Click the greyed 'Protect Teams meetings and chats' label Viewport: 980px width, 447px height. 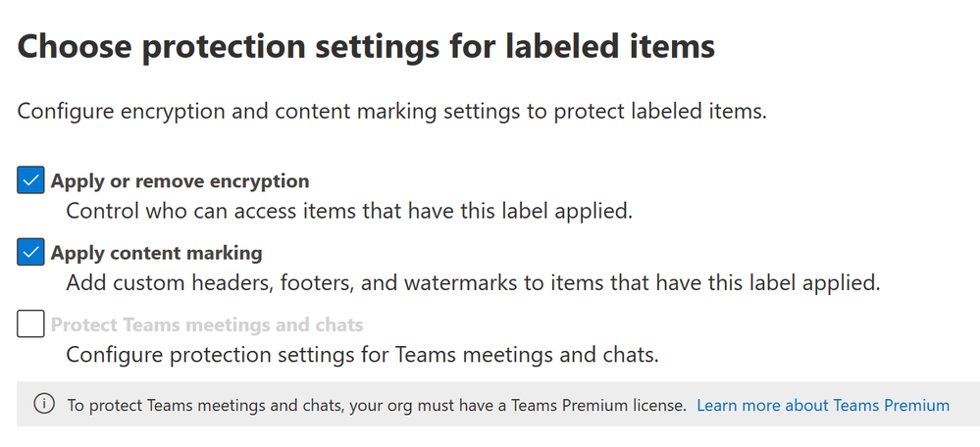tap(207, 324)
